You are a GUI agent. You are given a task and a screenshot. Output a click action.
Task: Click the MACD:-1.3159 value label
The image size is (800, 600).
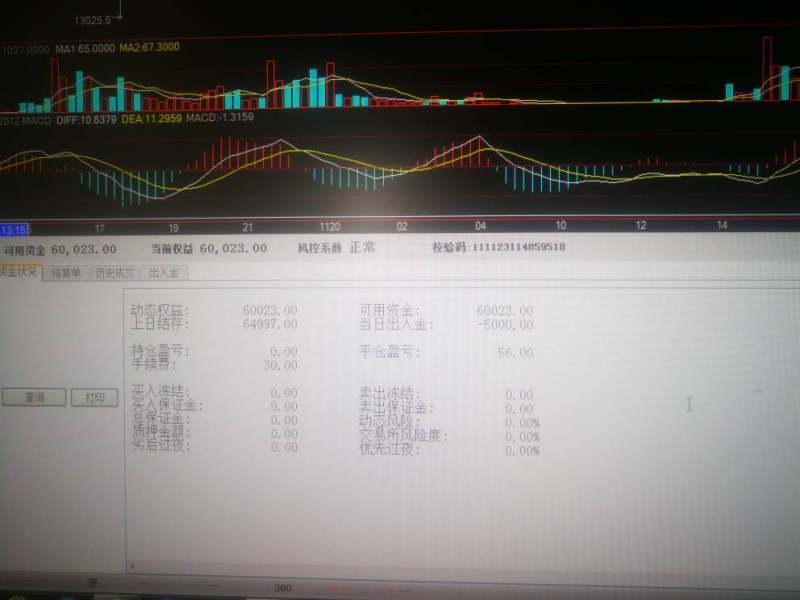[x=220, y=117]
